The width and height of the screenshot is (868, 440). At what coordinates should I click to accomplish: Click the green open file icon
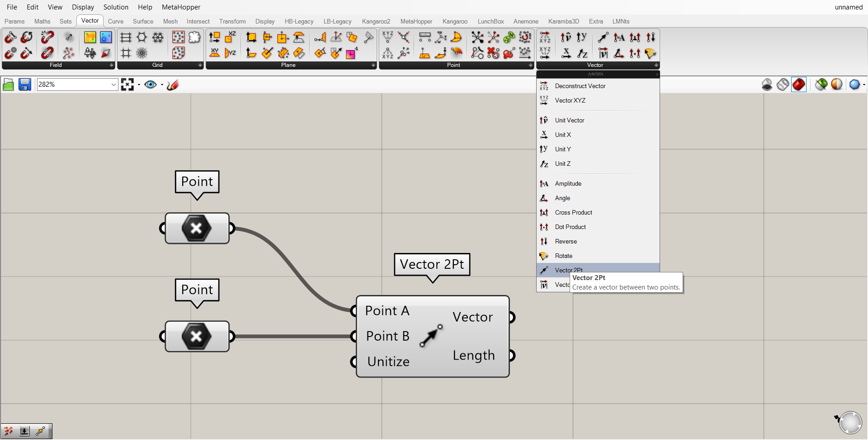coord(8,84)
